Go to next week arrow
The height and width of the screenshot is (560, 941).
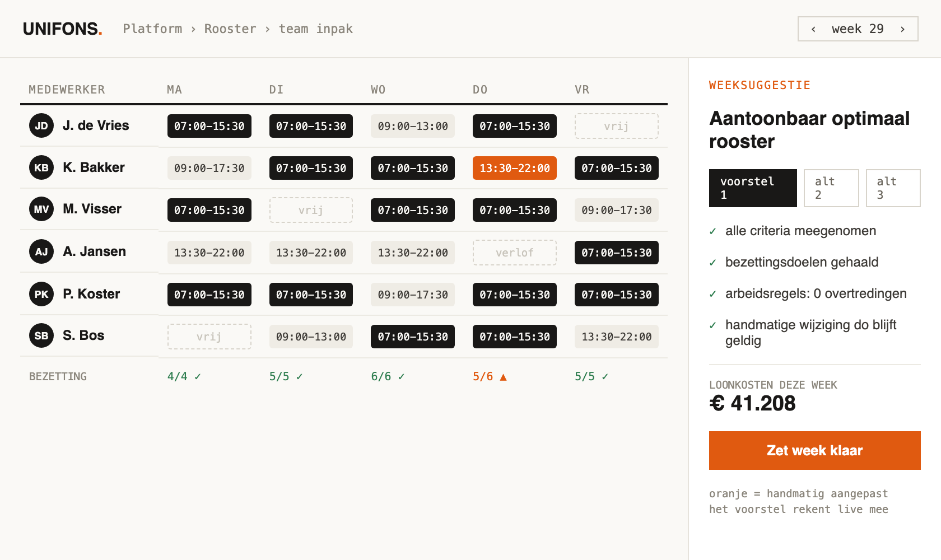902,29
